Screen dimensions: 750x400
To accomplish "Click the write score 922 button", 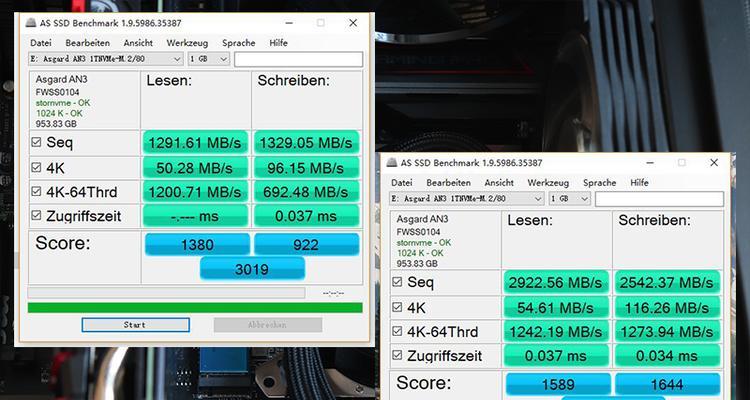I will click(306, 244).
